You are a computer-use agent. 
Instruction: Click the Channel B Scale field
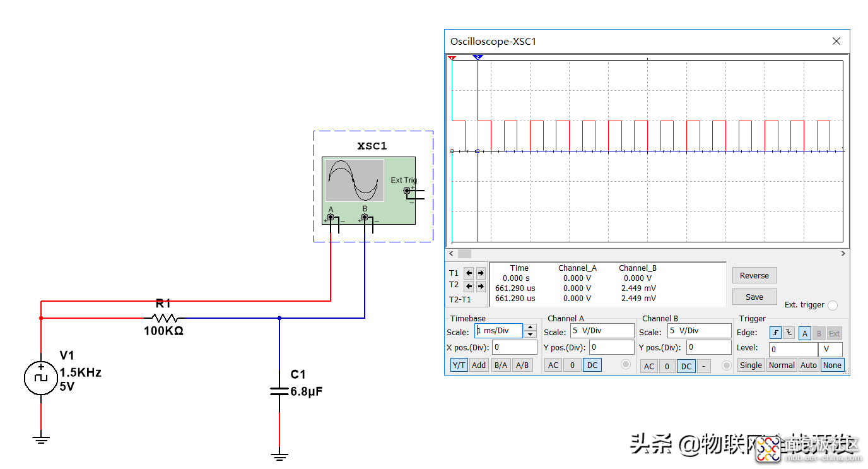[700, 331]
